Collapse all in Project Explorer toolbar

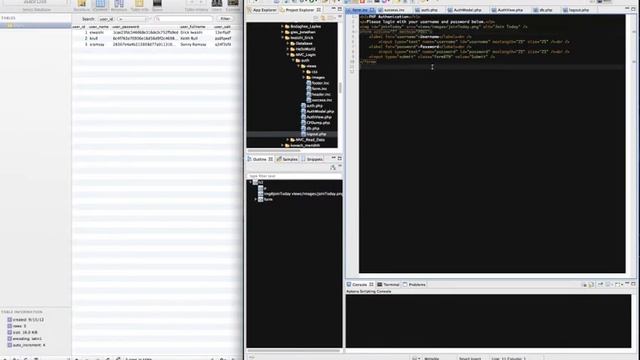pos(316,18)
